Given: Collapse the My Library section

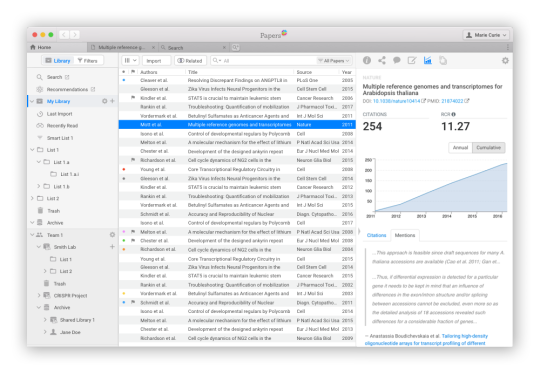Looking at the screenshot, I should click(32, 101).
